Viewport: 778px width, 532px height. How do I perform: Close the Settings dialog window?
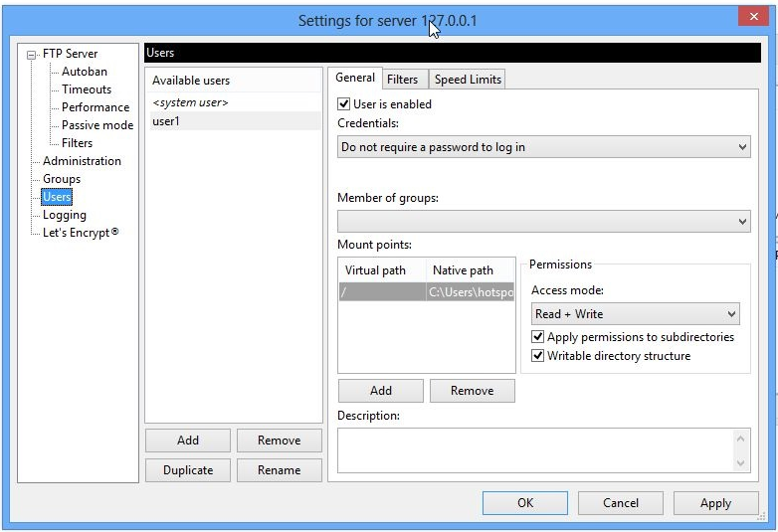752,17
